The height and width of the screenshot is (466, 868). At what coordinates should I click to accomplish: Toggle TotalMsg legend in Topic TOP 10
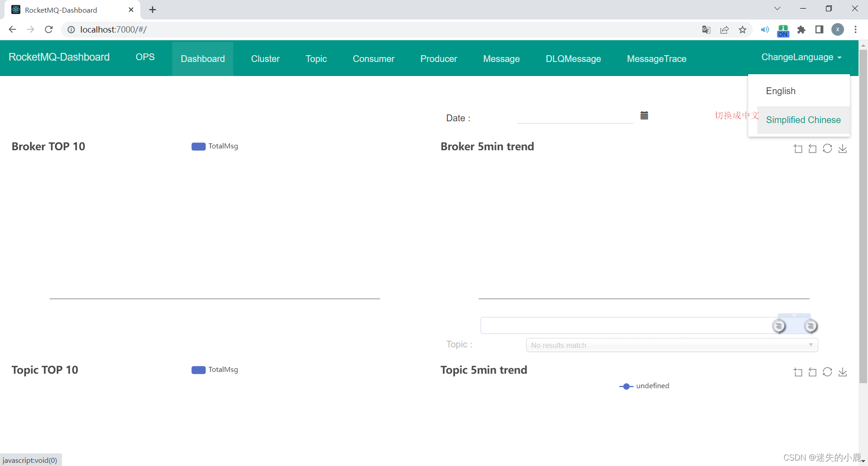click(215, 370)
